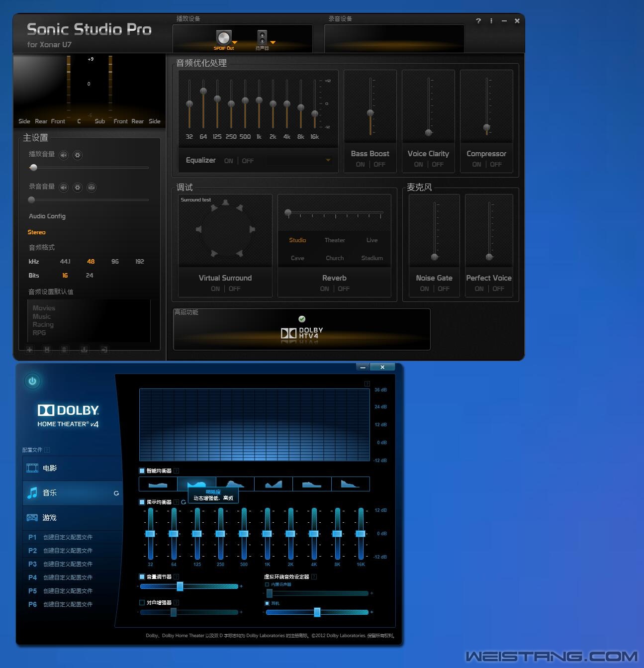Turn Equalizer ON
644x668 pixels.
[228, 161]
